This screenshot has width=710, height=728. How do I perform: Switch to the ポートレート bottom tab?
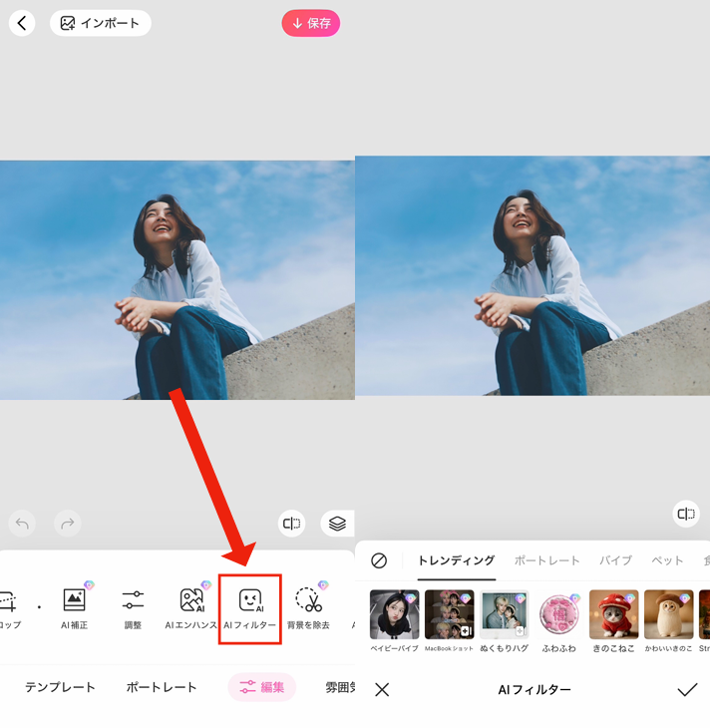(162, 687)
